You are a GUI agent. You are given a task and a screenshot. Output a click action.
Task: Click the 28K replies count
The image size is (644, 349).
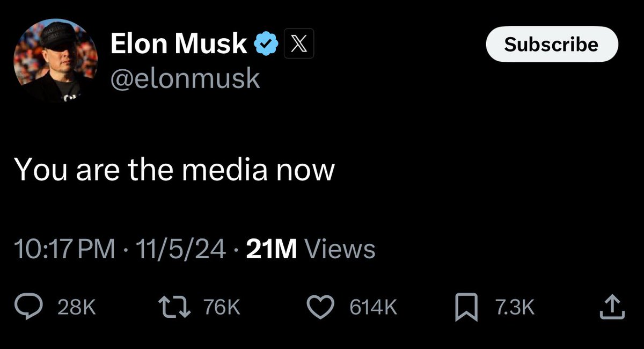click(77, 308)
